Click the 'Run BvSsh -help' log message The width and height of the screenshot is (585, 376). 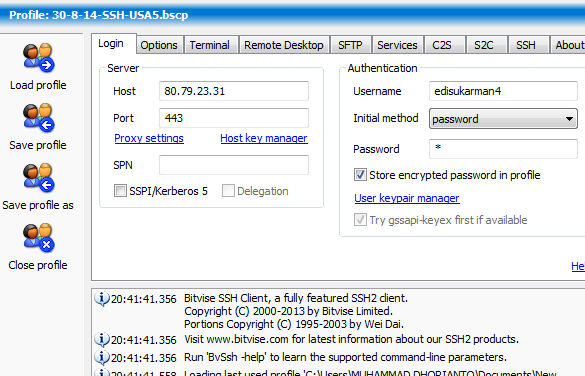(345, 357)
